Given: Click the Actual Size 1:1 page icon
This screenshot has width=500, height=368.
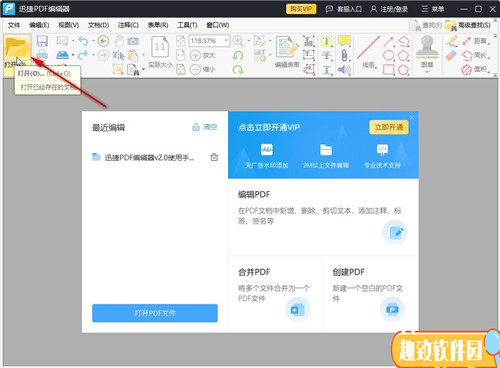Looking at the screenshot, I should (x=160, y=47).
